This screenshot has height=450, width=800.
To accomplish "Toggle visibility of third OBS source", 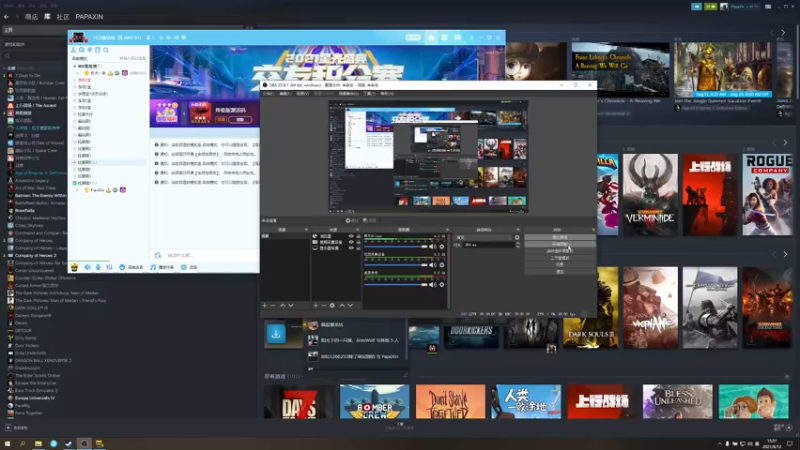I will (351, 248).
